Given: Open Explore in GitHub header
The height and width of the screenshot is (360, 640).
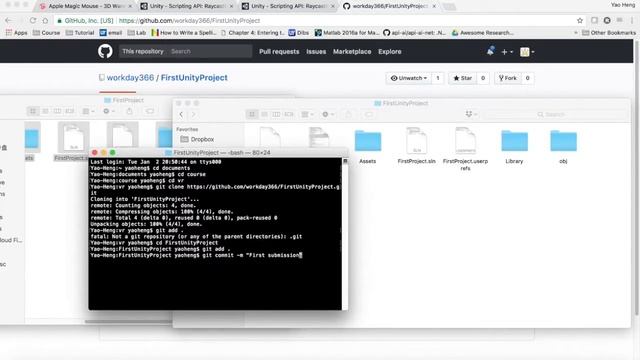Looking at the screenshot, I should click(x=390, y=51).
